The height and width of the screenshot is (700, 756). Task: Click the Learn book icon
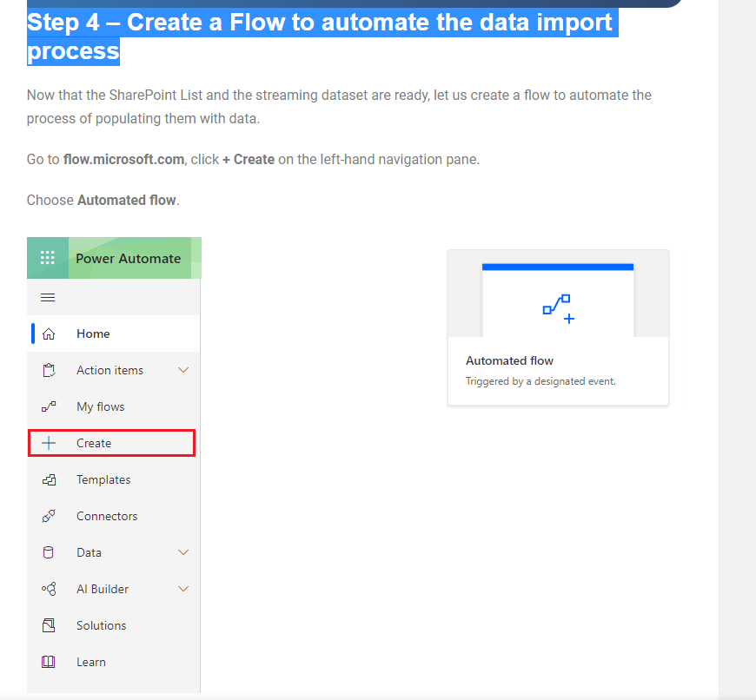pyautogui.click(x=48, y=662)
